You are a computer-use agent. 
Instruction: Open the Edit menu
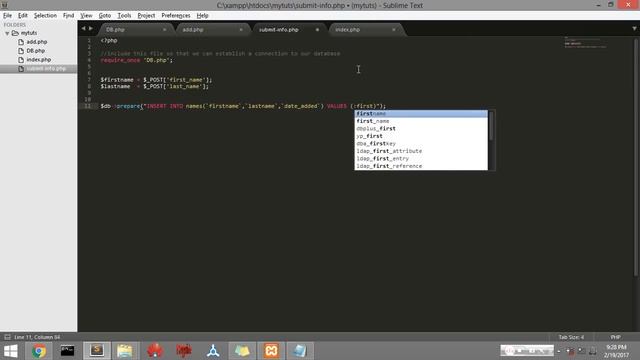coord(22,16)
